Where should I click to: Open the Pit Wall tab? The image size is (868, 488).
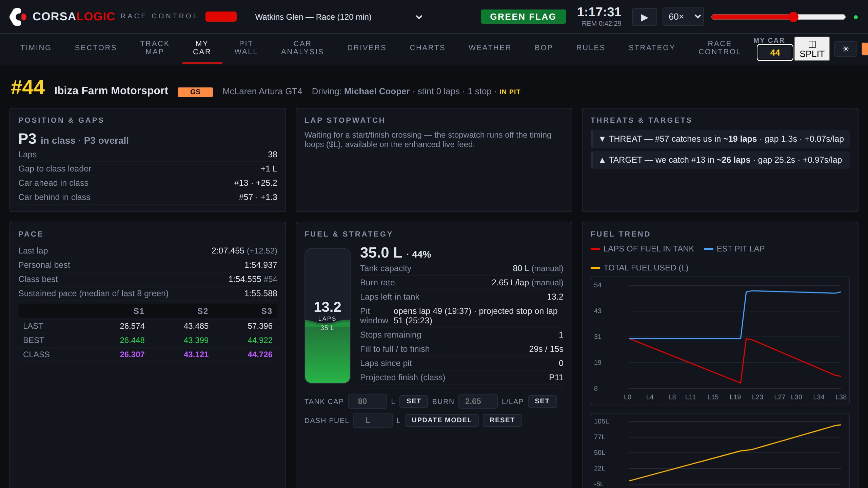(x=246, y=48)
